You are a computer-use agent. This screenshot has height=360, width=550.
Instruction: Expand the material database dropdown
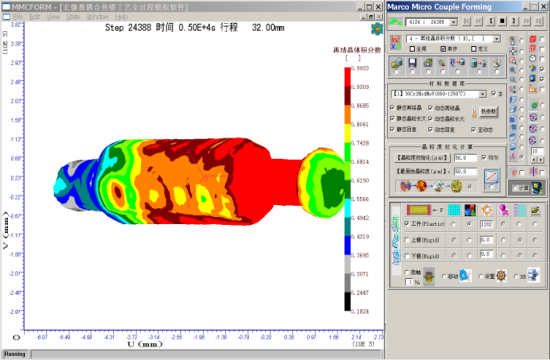pyautogui.click(x=483, y=94)
